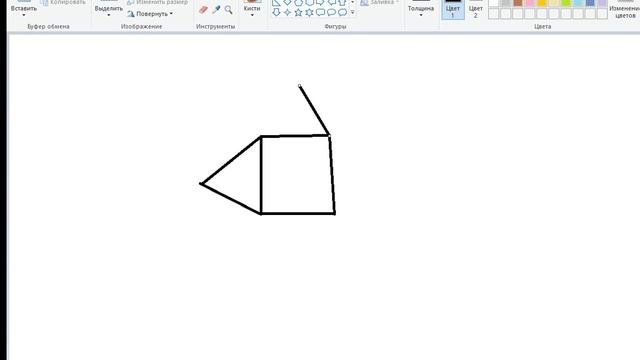
Task: Choose the rounded rectangle callout shape
Action: [x=320, y=12]
